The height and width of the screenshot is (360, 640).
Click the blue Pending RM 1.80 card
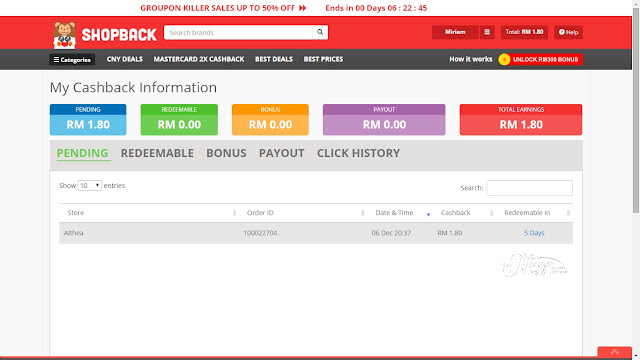click(x=88, y=120)
